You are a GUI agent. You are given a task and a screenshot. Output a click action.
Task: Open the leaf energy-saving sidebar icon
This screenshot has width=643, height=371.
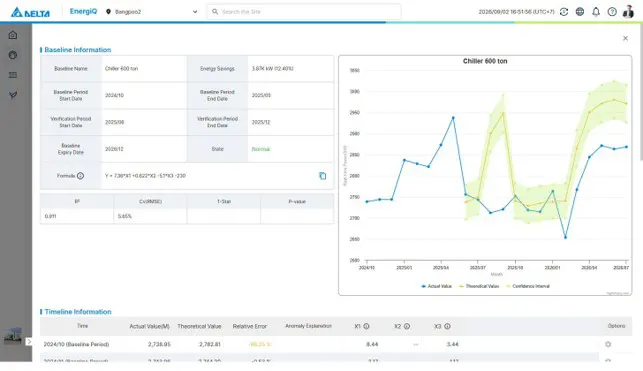coord(13,95)
